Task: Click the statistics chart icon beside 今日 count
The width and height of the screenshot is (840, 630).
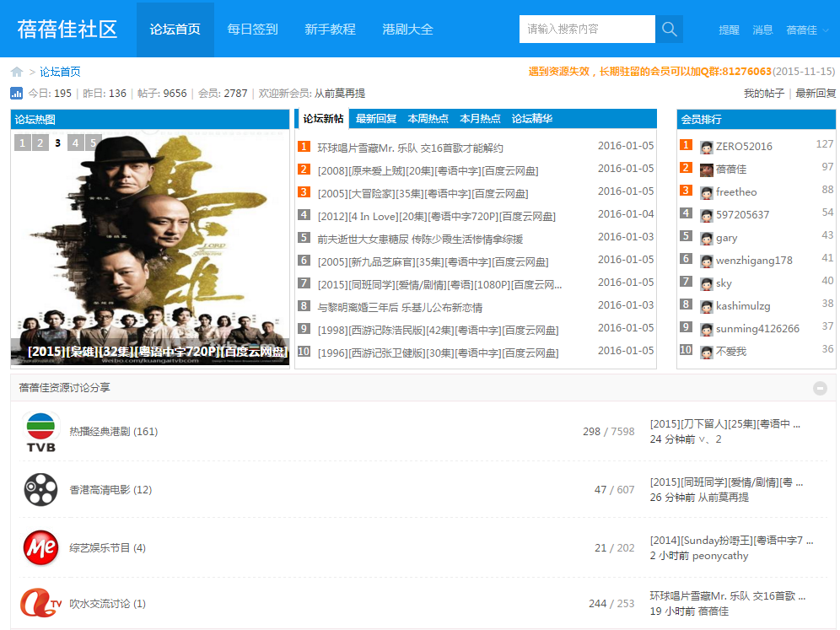Action: 16,93
